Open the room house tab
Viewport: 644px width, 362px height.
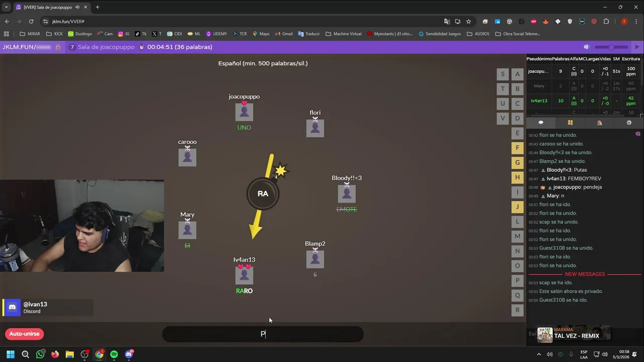point(599,123)
